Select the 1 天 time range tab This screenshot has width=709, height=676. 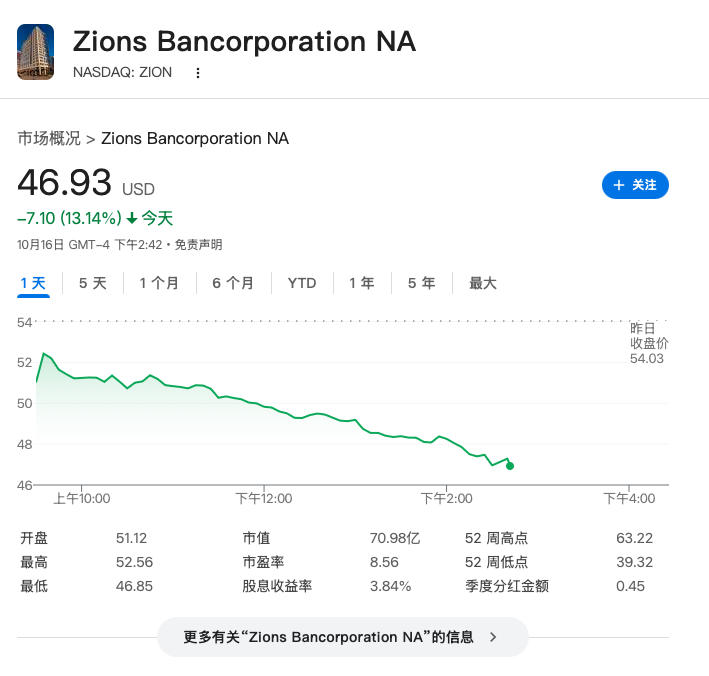coord(34,283)
